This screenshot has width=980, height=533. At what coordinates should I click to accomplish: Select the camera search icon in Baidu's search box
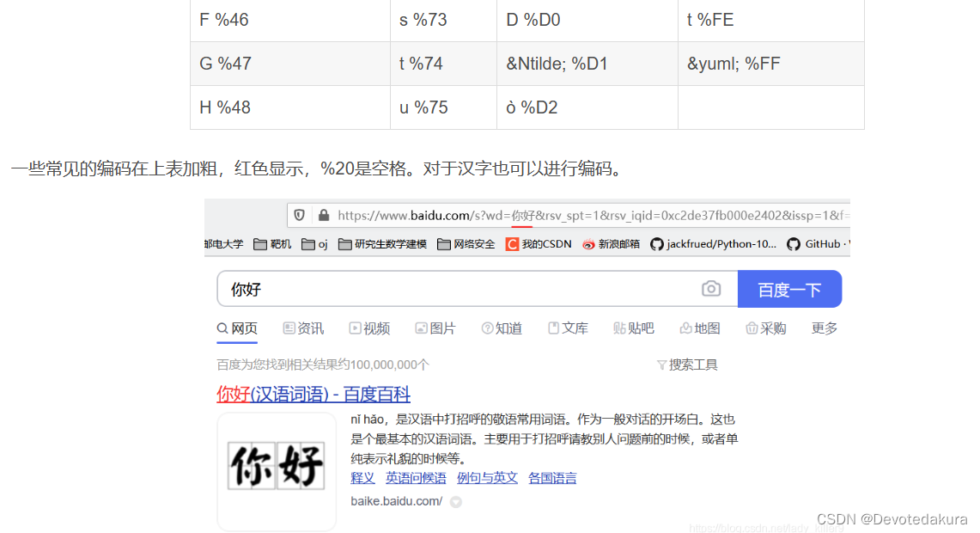709,288
